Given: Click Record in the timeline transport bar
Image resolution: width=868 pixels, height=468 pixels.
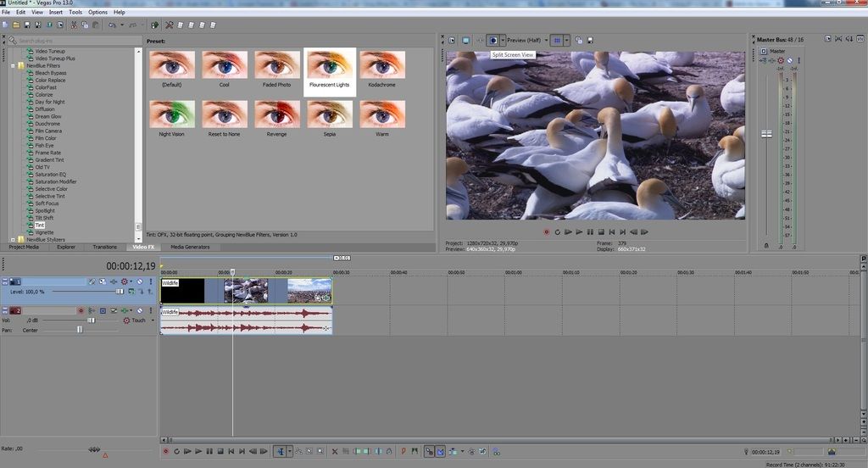Looking at the screenshot, I should coord(165,452).
